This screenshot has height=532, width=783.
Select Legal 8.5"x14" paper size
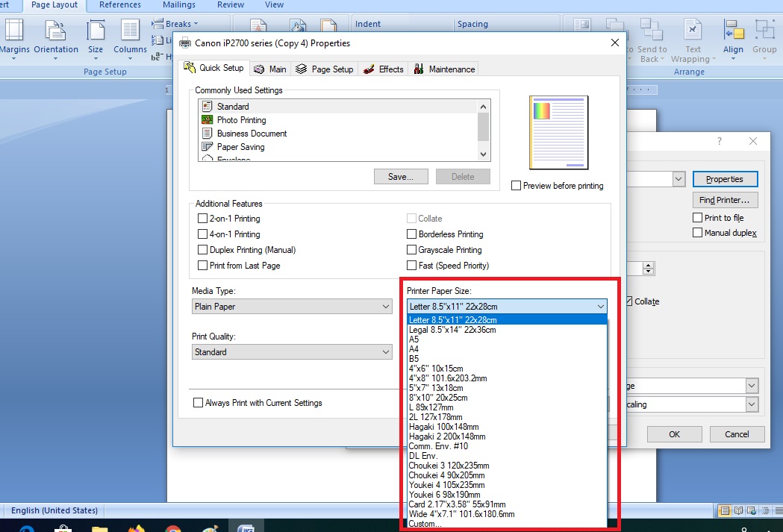pos(508,329)
